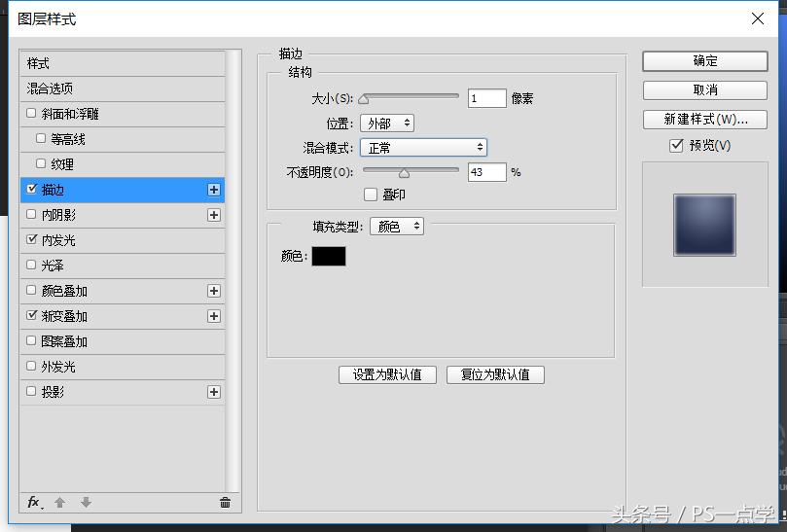Enable the 纹理 checkbox

(x=41, y=163)
